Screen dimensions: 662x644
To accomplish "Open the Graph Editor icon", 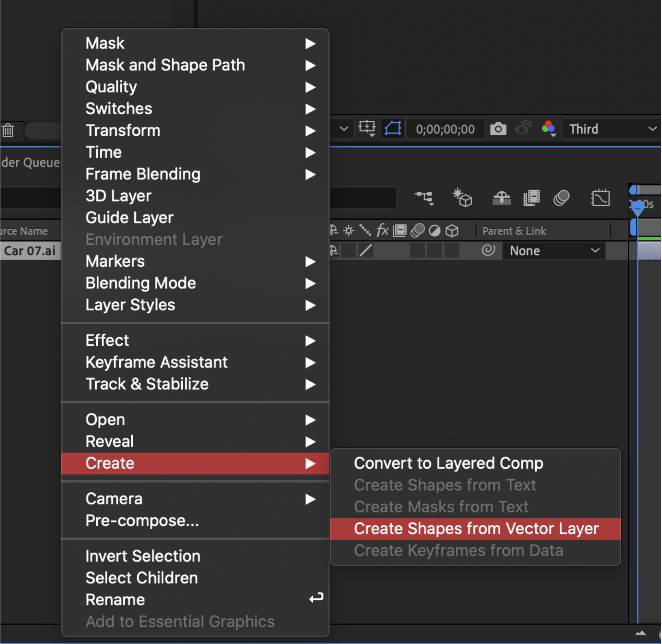I will 600,197.
